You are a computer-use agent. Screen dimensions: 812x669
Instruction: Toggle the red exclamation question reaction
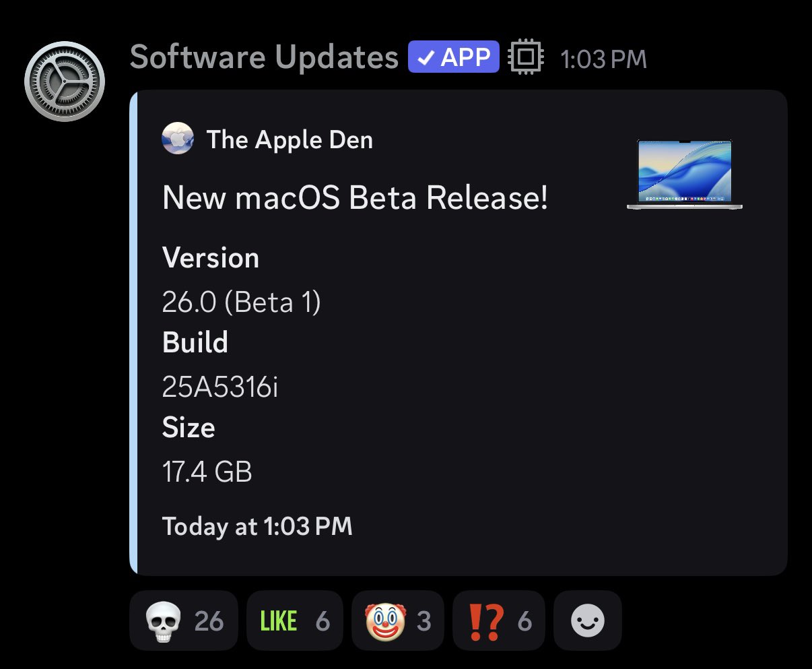(499, 620)
